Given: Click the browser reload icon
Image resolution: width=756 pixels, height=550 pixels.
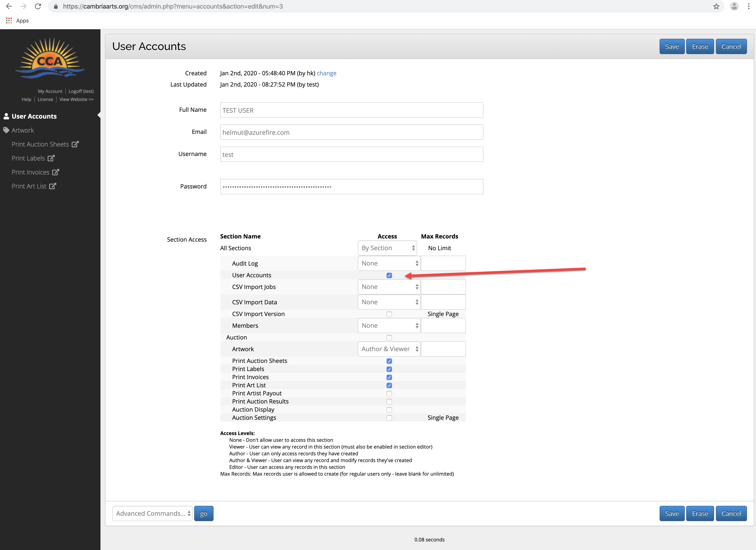Looking at the screenshot, I should click(38, 6).
